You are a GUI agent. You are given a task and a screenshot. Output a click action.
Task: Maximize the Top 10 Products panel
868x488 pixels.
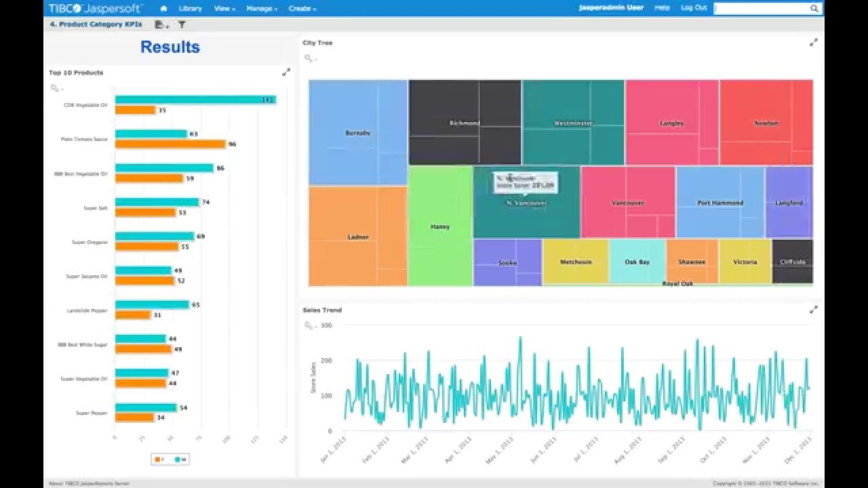coord(286,72)
